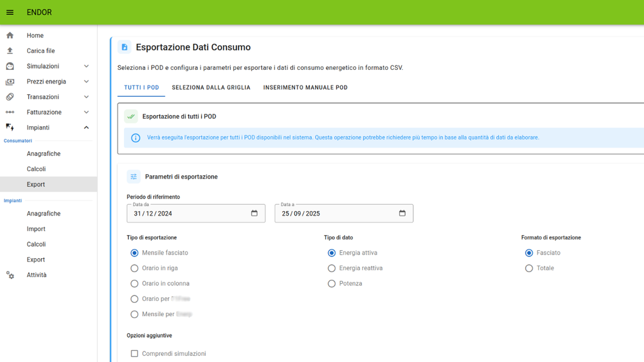Choose Energia reattiva as data type
Screen dimensions: 644x362
click(332, 268)
